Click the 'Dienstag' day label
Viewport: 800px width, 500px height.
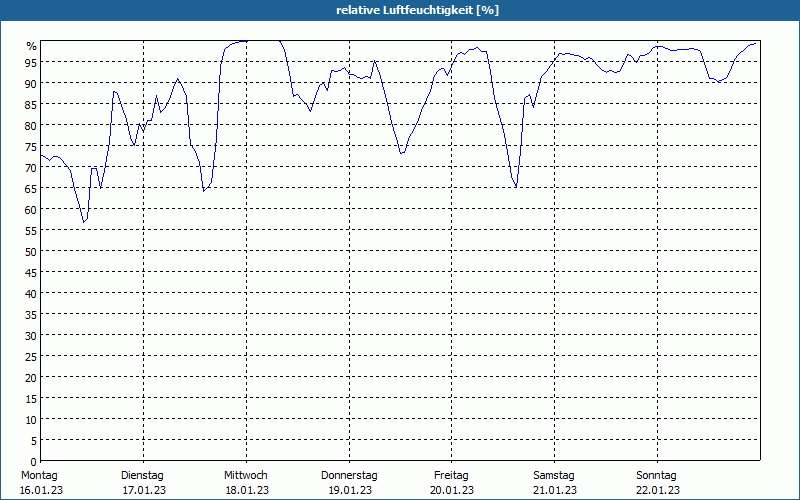(142, 475)
